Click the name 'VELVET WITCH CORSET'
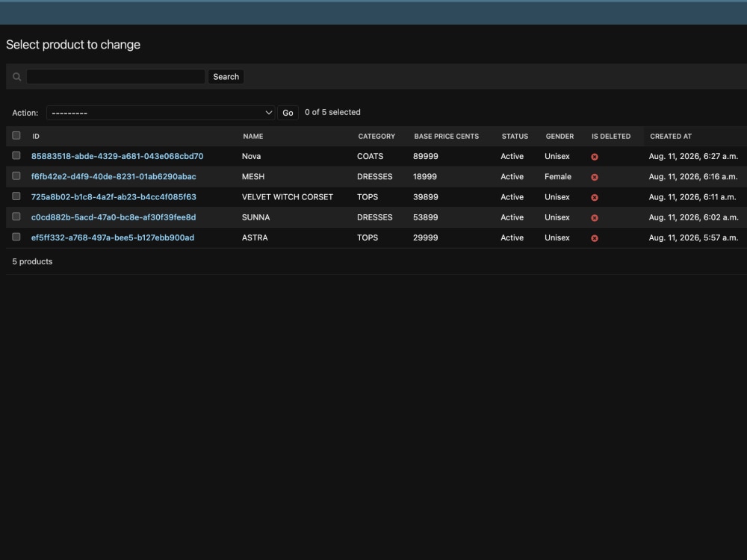747x560 pixels. pyautogui.click(x=288, y=197)
